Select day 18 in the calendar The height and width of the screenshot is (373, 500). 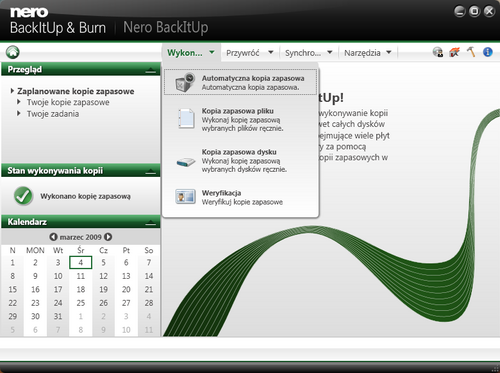point(81,289)
